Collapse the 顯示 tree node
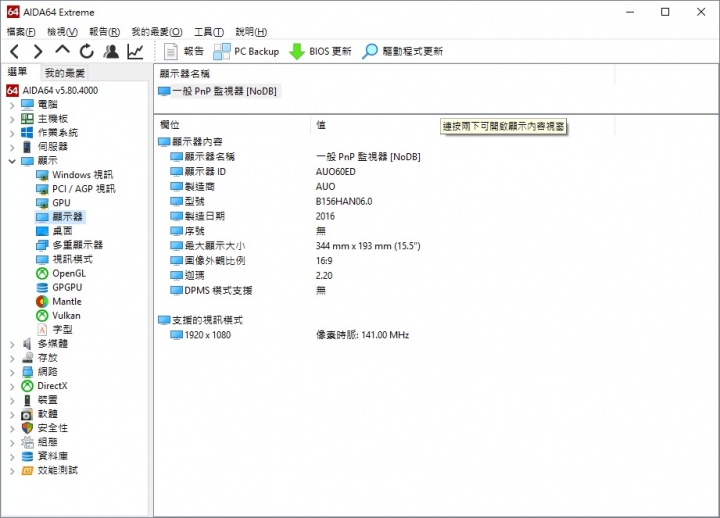This screenshot has width=720, height=518. 12,161
